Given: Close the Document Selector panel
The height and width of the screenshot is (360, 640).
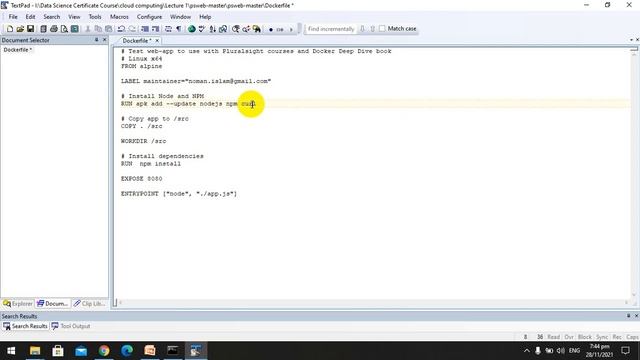Looking at the screenshot, I should click(104, 40).
